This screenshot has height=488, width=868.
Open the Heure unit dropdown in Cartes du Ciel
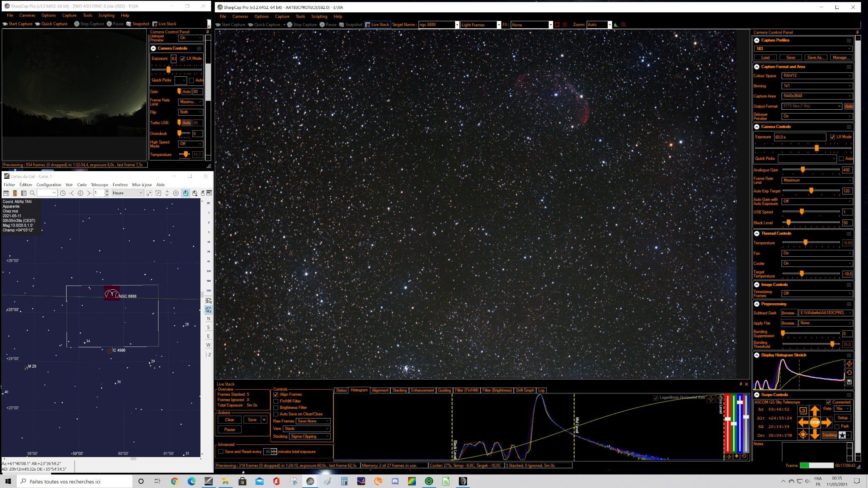pos(128,193)
